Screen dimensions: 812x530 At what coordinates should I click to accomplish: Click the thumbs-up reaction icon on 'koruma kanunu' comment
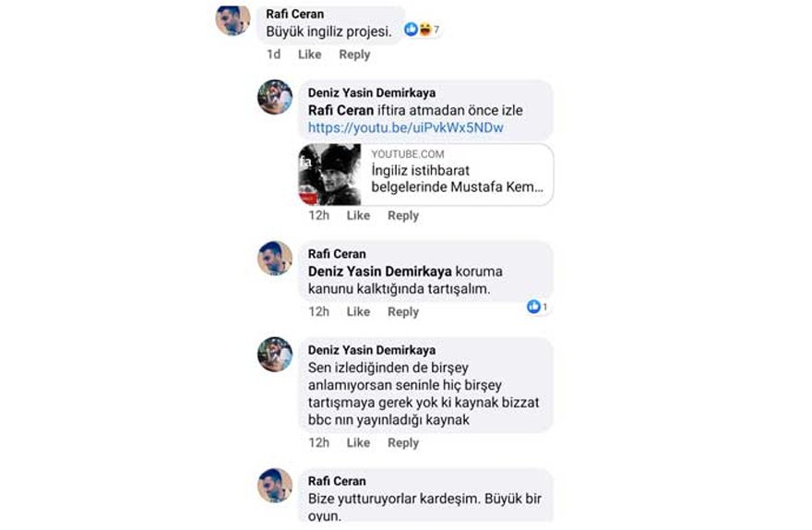click(533, 307)
